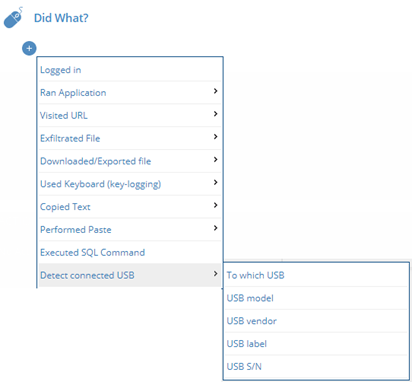Click the blue plus add-condition icon
The width and height of the screenshot is (412, 382).
[x=29, y=48]
